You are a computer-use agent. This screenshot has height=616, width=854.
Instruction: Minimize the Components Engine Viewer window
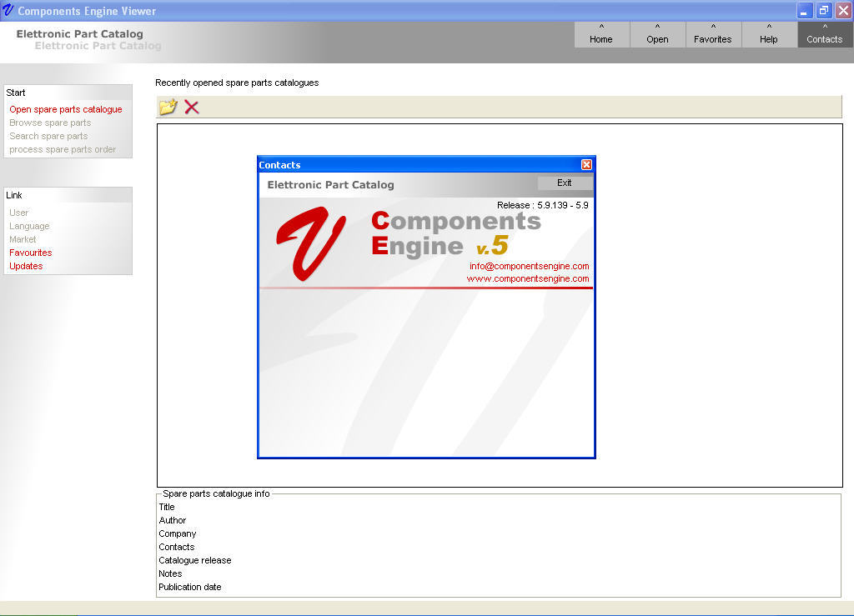click(x=805, y=10)
